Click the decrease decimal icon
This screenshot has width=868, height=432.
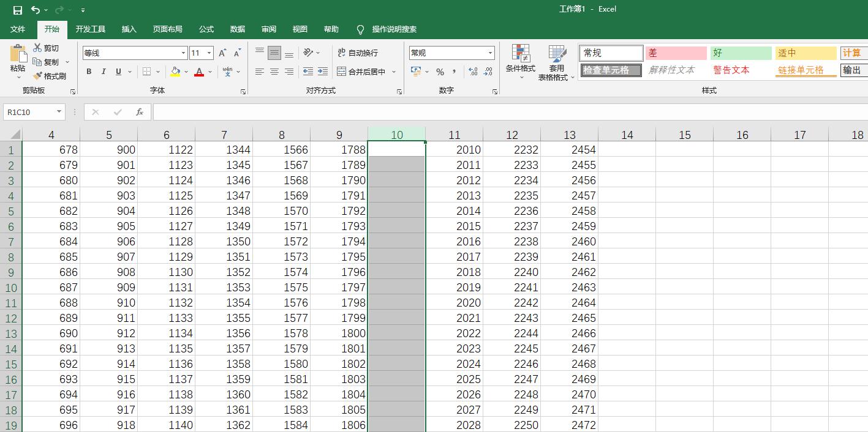pos(488,72)
